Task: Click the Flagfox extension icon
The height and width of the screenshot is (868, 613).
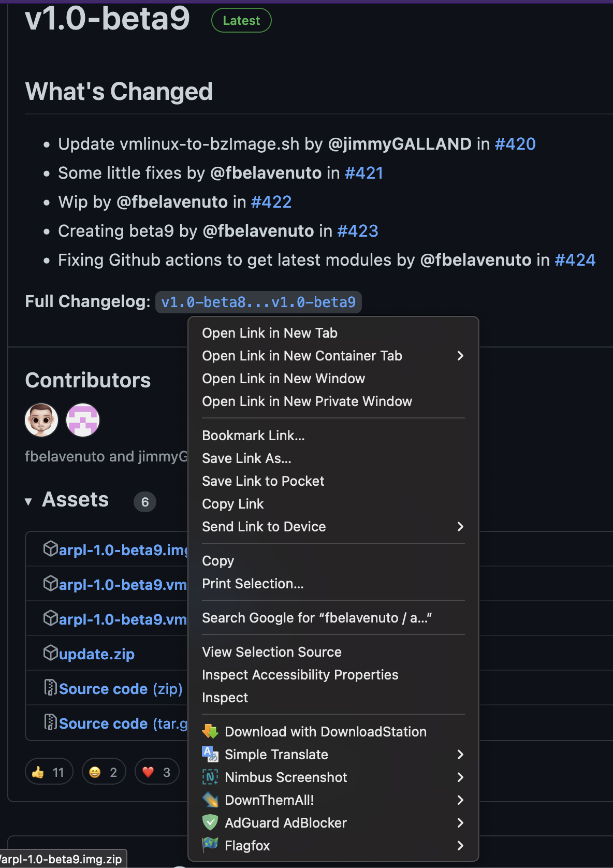Action: coord(210,845)
